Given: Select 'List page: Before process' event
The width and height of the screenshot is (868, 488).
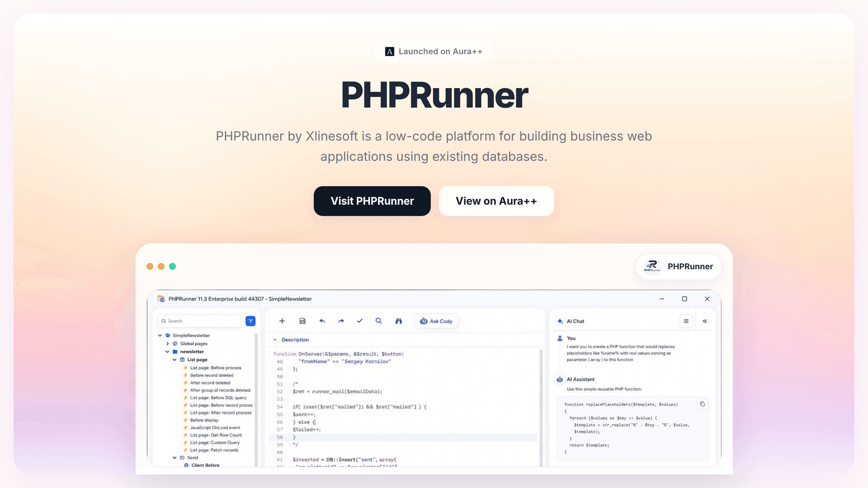Looking at the screenshot, I should click(x=216, y=368).
